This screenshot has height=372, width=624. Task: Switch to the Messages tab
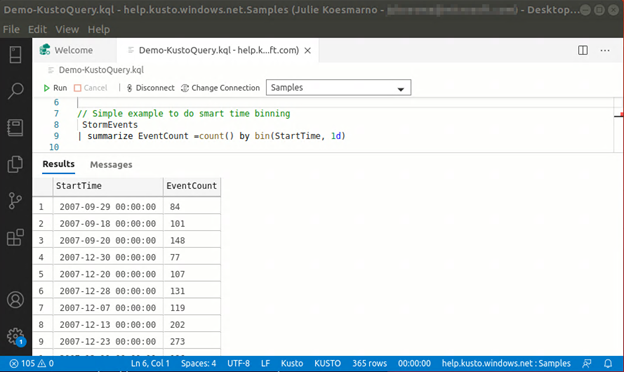(111, 165)
